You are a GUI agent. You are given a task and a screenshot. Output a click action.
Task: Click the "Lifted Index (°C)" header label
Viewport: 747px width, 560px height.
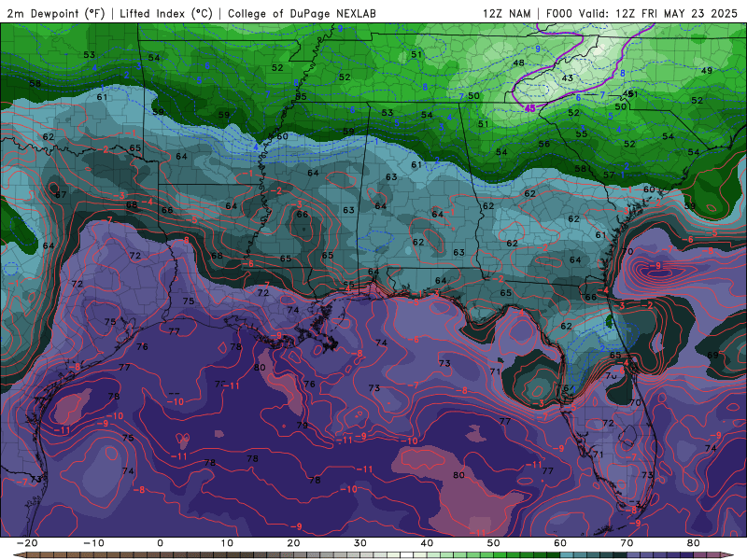(166, 13)
